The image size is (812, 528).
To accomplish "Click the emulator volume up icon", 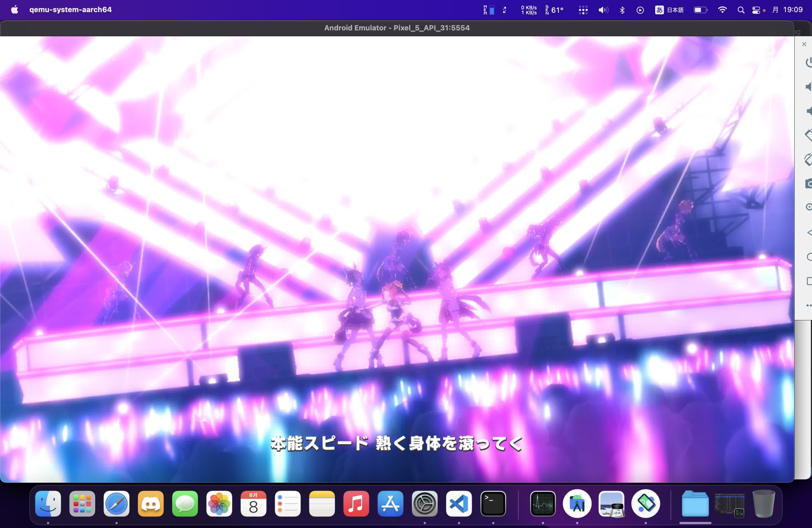I will pos(809,87).
